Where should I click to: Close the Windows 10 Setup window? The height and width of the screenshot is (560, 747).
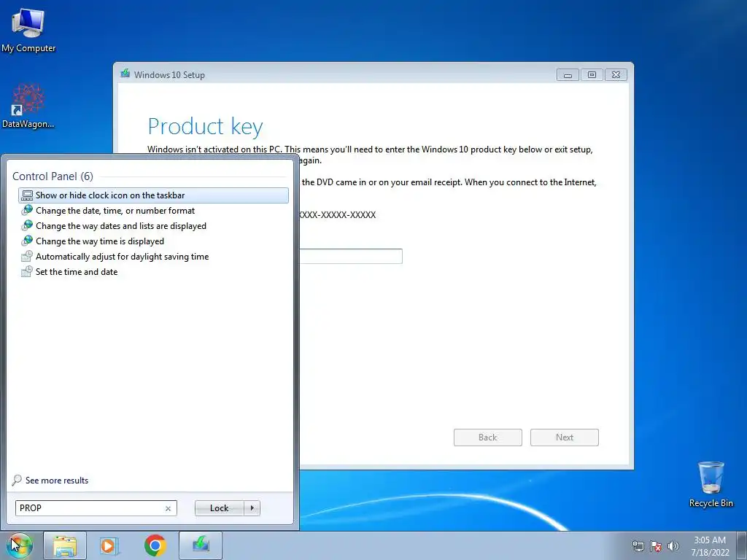point(616,75)
